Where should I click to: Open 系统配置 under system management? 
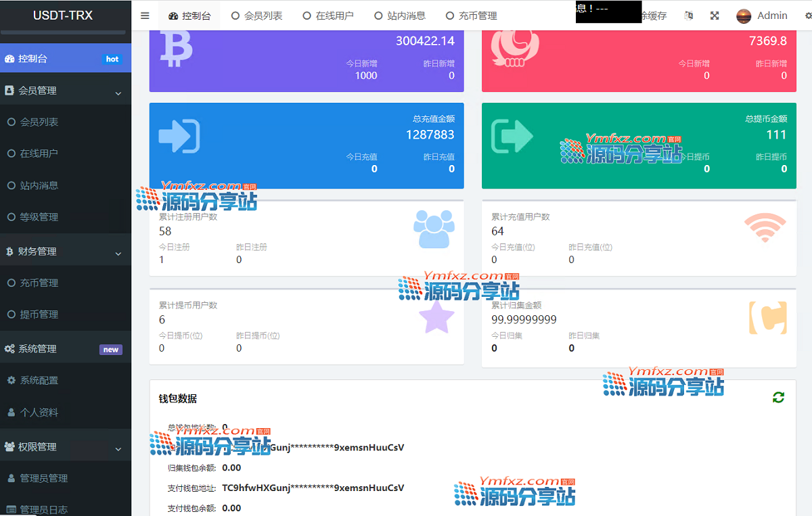click(x=39, y=381)
